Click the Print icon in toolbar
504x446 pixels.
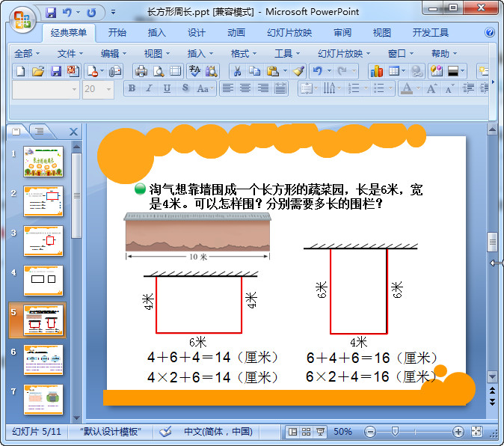click(141, 71)
